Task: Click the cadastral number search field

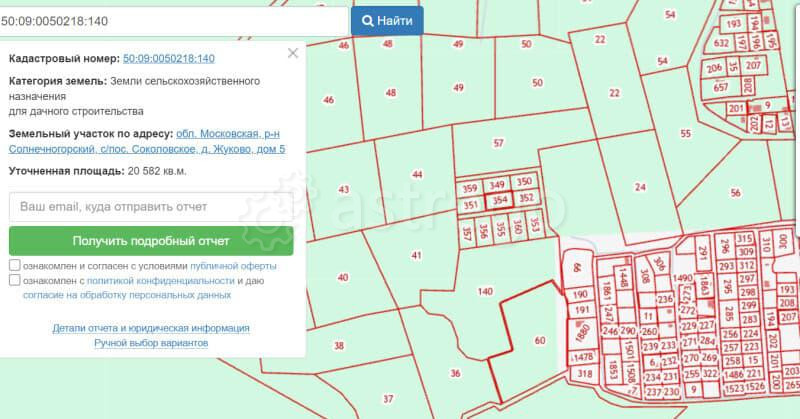Action: pyautogui.click(x=173, y=21)
